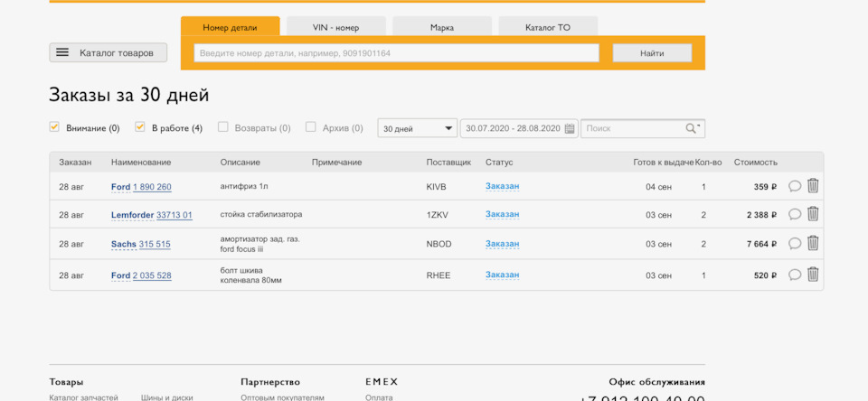
Task: Click the price 2 388 ₽
Action: (761, 215)
